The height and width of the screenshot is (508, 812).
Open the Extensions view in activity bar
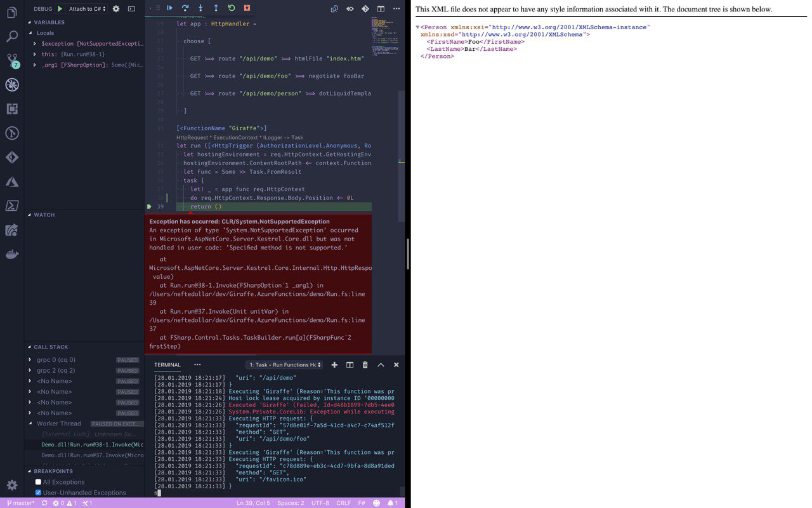(12, 109)
